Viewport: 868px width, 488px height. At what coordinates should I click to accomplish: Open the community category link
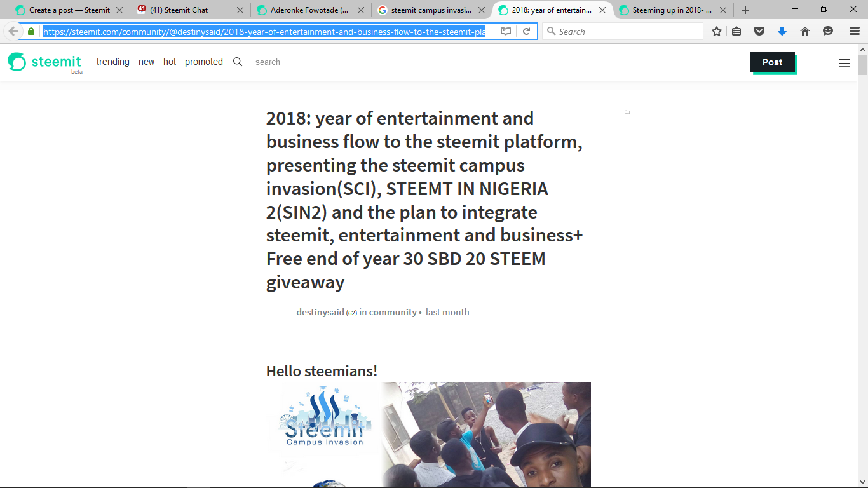pyautogui.click(x=393, y=312)
